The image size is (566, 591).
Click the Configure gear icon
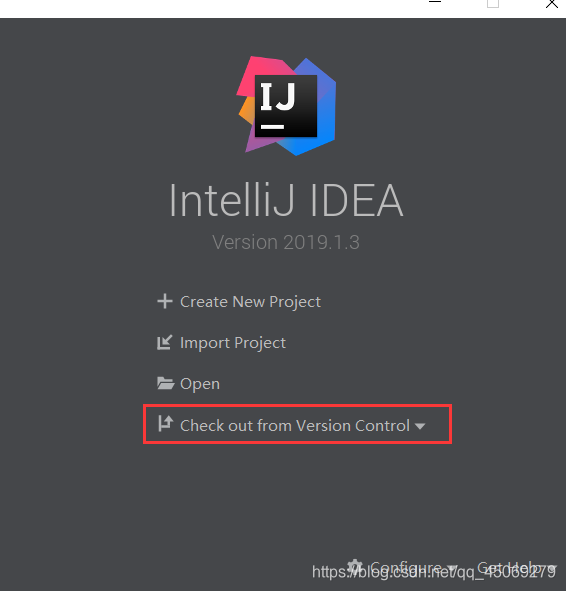click(355, 567)
